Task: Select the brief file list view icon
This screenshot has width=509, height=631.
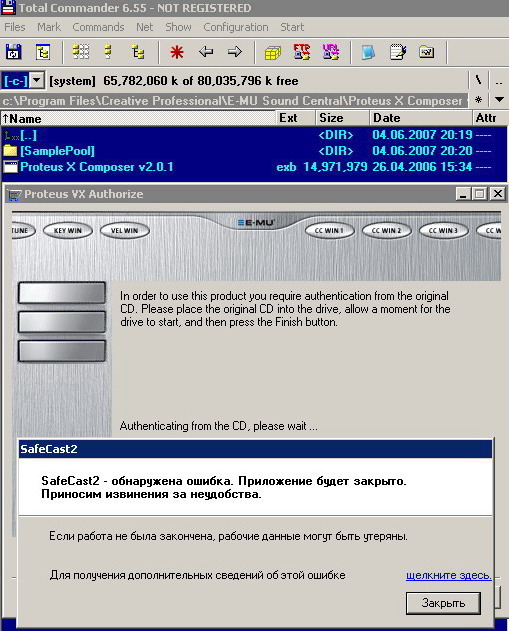Action: [108, 52]
